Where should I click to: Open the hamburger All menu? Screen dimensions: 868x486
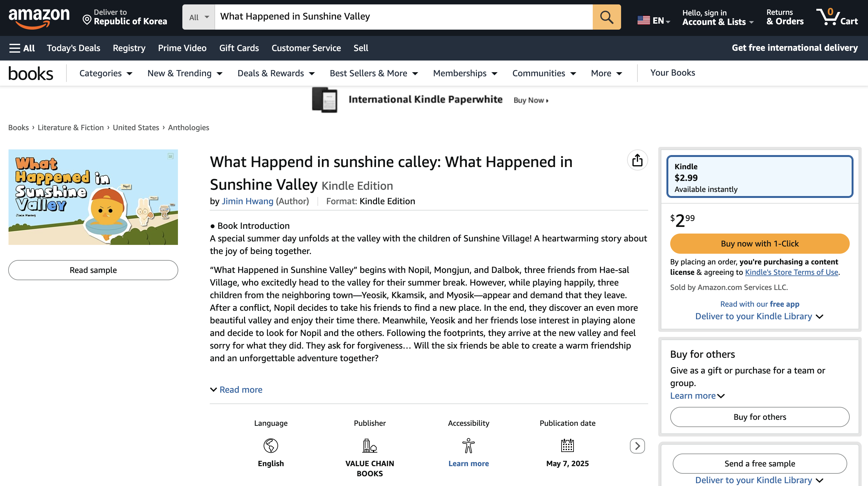22,48
